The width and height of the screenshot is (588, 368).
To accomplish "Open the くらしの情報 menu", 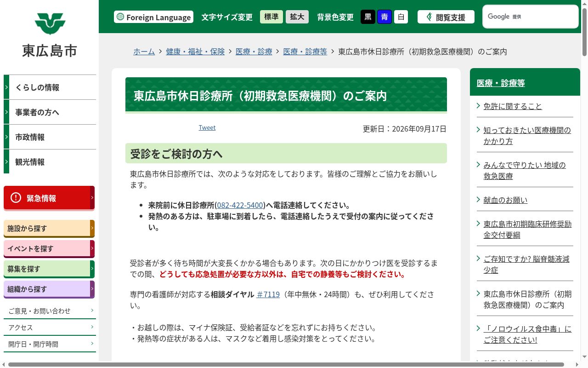I will (50, 87).
